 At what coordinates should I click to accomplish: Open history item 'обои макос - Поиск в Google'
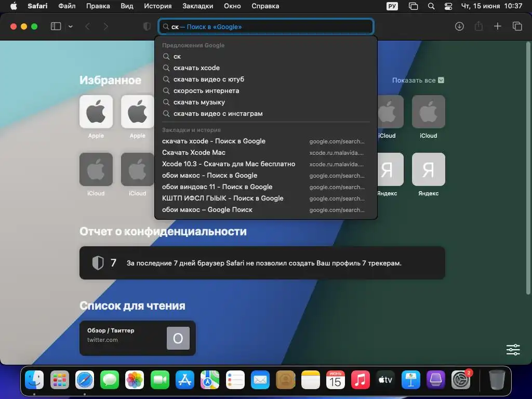click(x=266, y=176)
